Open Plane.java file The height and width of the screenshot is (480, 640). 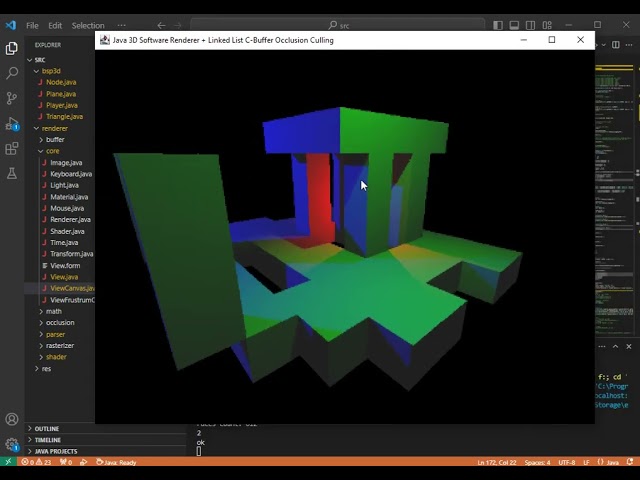(x=59, y=94)
